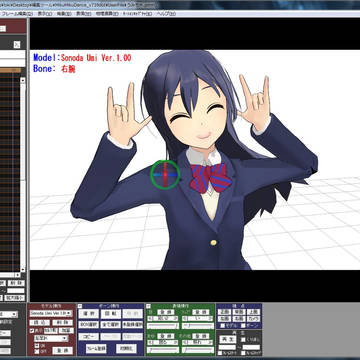The image size is (360, 360).
Task: Toggle the frame stop checkbox below the range fields
Action: (x=244, y=353)
